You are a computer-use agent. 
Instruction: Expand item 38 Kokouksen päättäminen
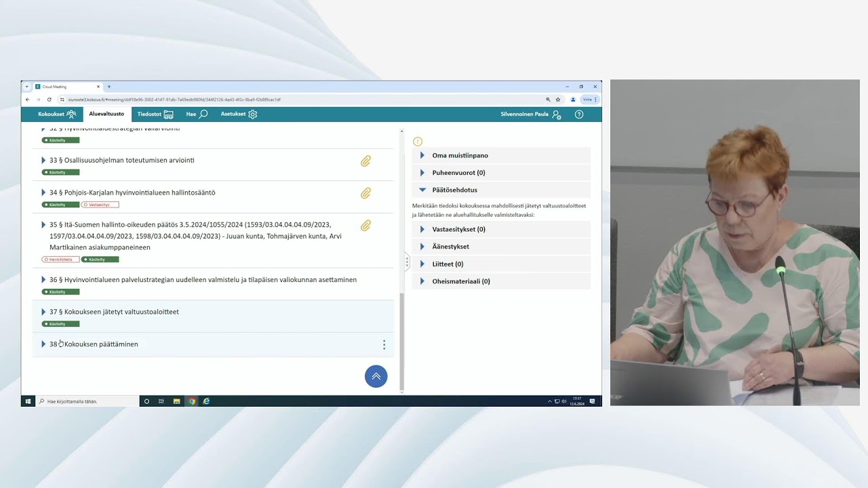44,344
